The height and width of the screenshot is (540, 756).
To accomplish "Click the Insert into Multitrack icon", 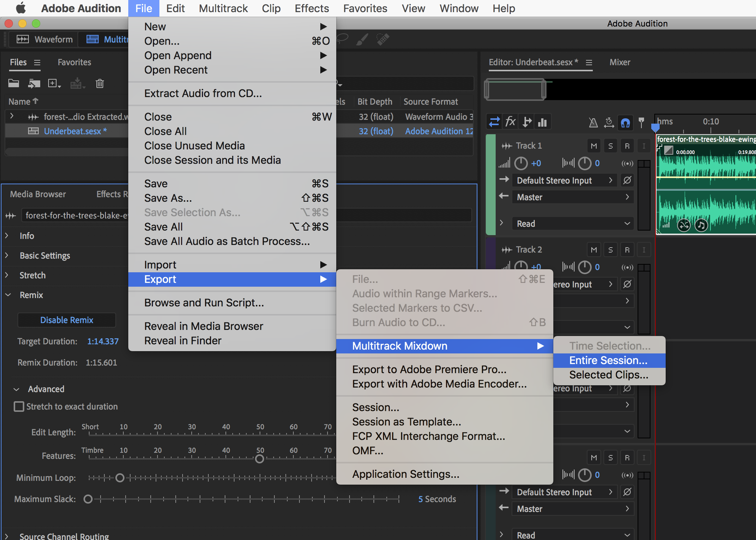I will [x=77, y=83].
